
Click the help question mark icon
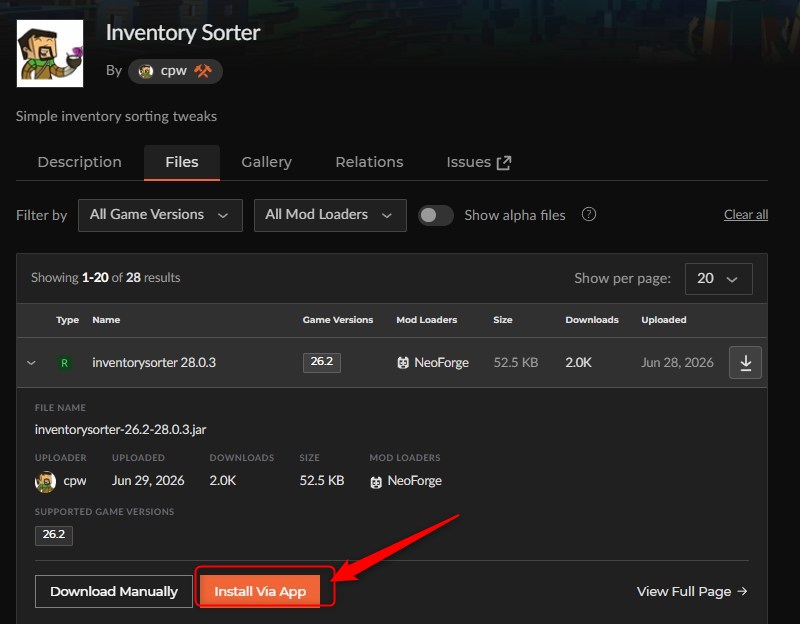click(x=589, y=214)
